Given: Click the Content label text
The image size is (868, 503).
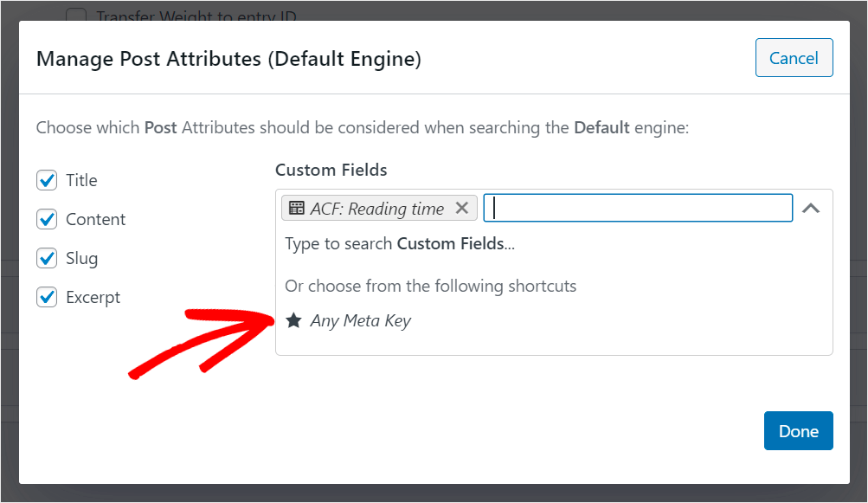Looking at the screenshot, I should coord(96,219).
